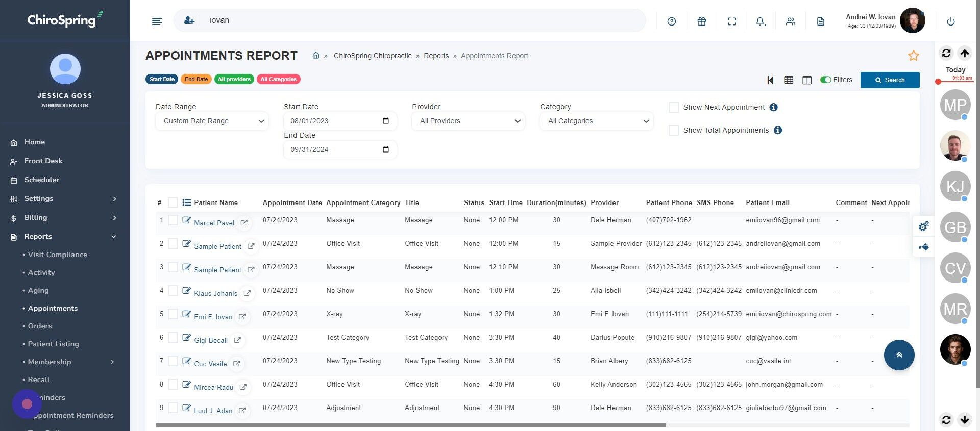Click the All providers green tag
The image size is (980, 431).
click(x=234, y=79)
